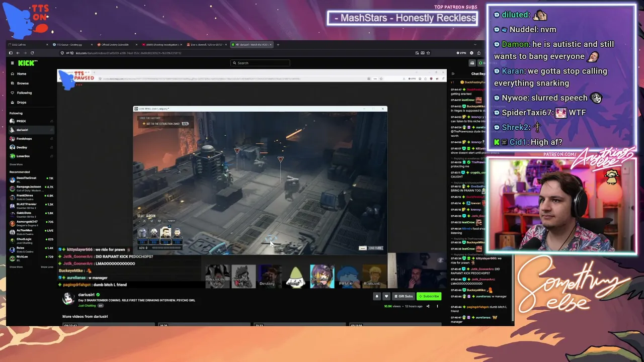The width and height of the screenshot is (644, 362).
Task: Collapse the Chat Replay panel
Action: click(452, 73)
